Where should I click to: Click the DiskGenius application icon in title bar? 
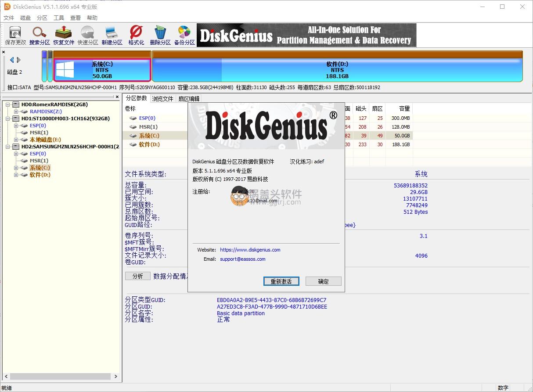coord(7,7)
